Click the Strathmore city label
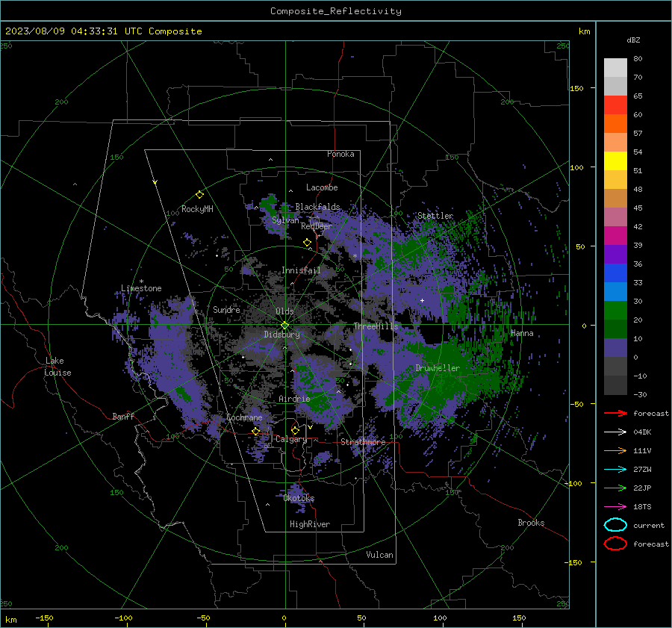This screenshot has height=628, width=672. tap(363, 442)
